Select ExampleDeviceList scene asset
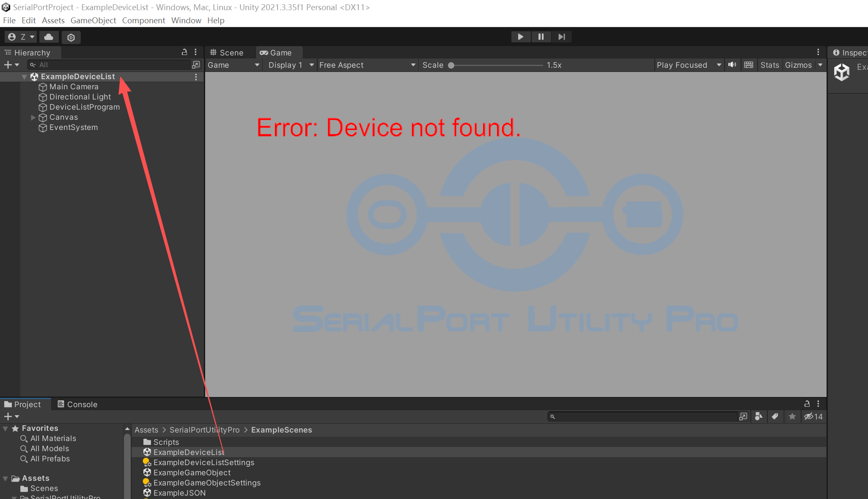Image resolution: width=868 pixels, height=499 pixels. click(184, 452)
